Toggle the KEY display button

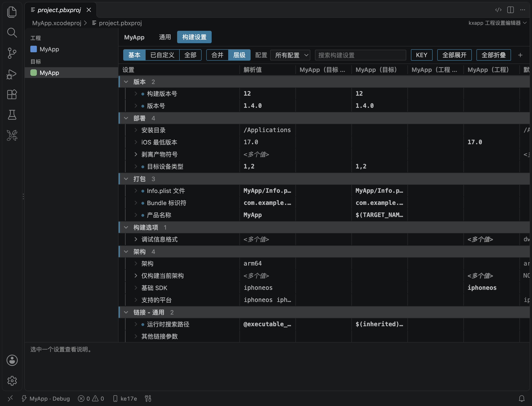[422, 55]
